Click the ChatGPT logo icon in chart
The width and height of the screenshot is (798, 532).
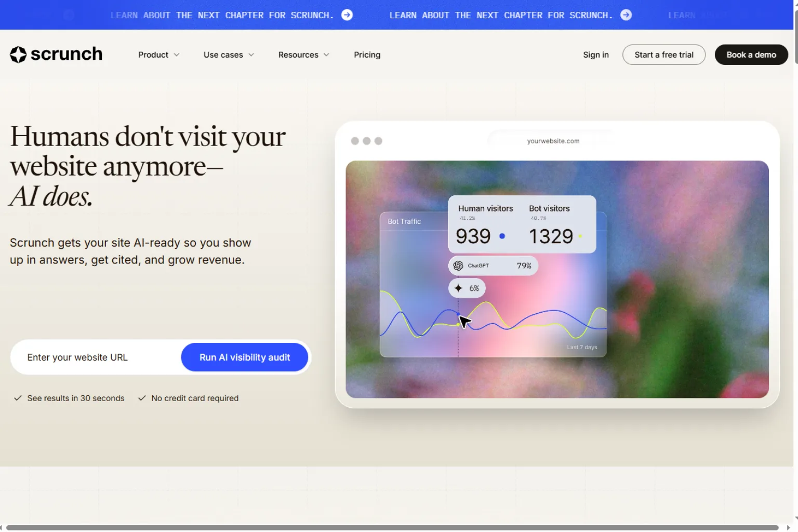(x=458, y=265)
